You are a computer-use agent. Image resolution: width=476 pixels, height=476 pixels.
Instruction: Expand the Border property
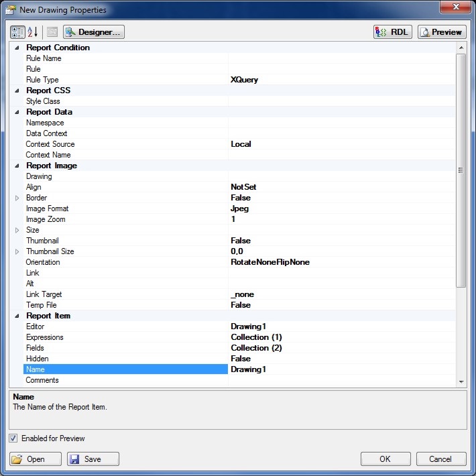tap(17, 198)
